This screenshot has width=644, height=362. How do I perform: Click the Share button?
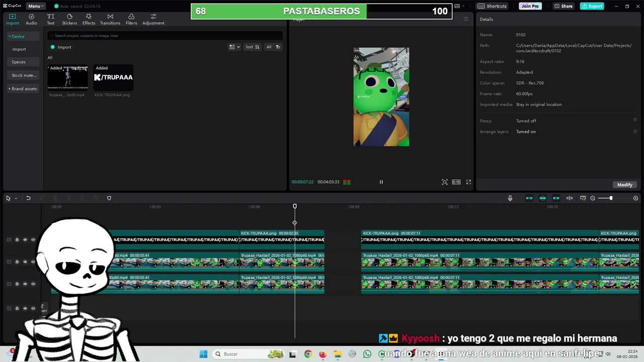pos(563,6)
